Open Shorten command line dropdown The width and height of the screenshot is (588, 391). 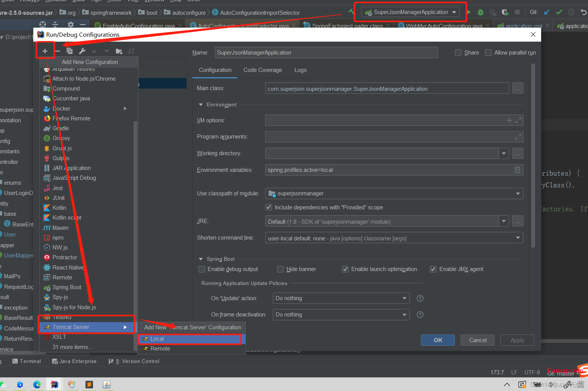(x=518, y=238)
